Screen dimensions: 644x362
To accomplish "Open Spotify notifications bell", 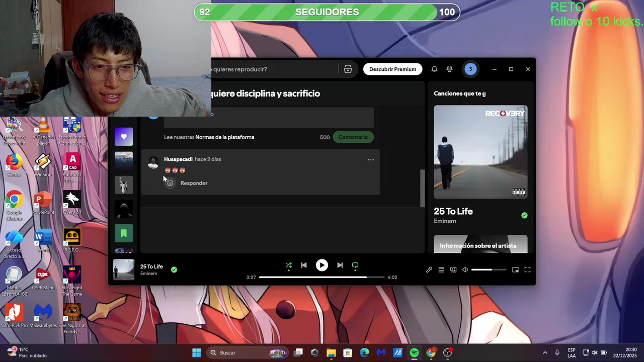I will [434, 69].
